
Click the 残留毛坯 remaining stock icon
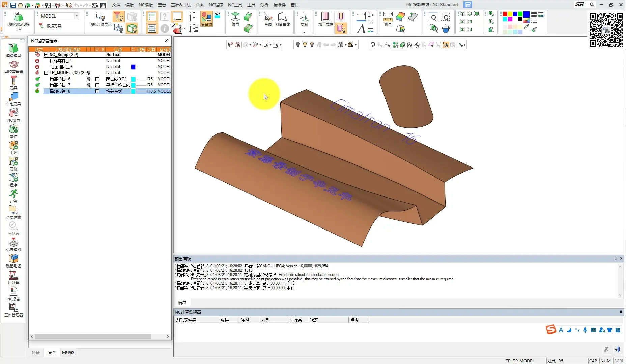click(x=13, y=260)
